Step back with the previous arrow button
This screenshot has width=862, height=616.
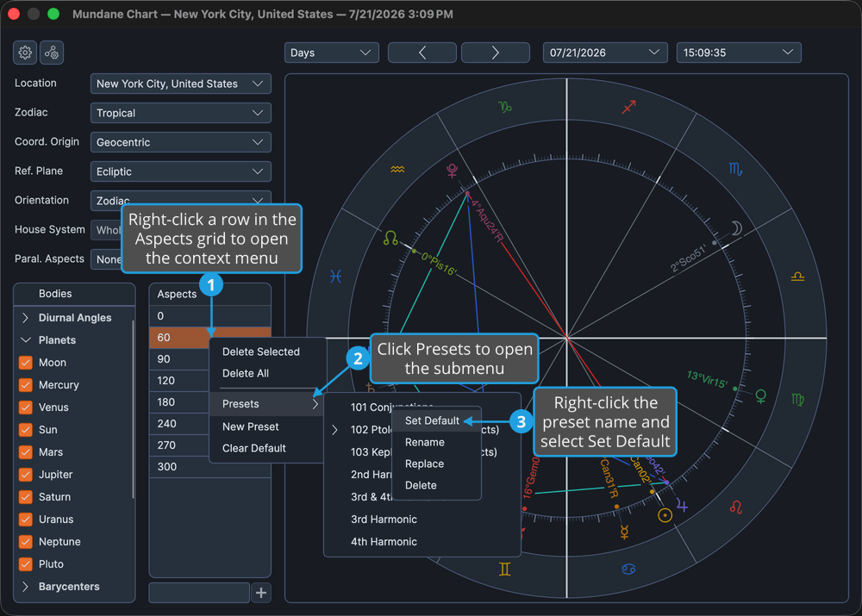coord(422,53)
